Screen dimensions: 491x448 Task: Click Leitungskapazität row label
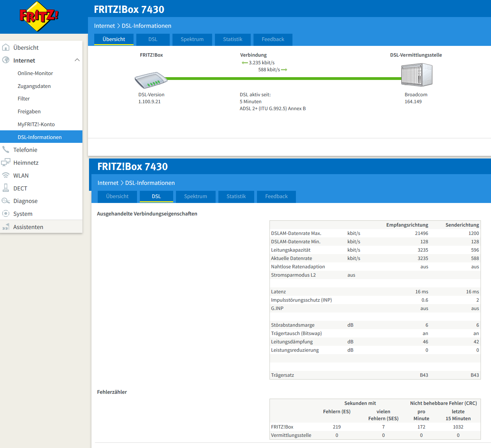[x=291, y=250]
